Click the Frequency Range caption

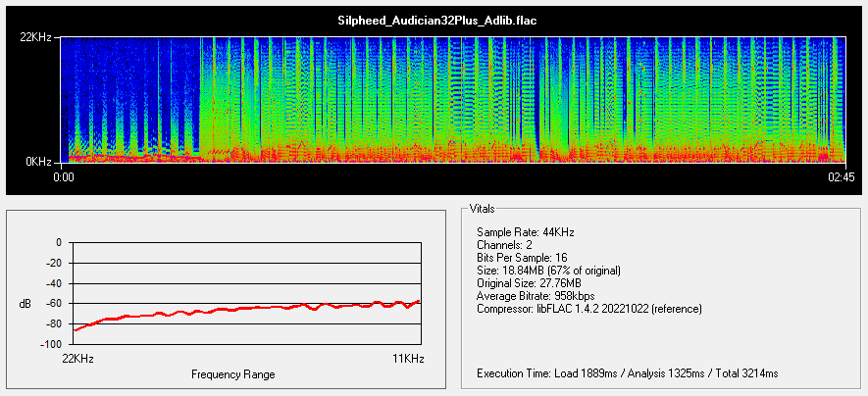click(x=232, y=374)
